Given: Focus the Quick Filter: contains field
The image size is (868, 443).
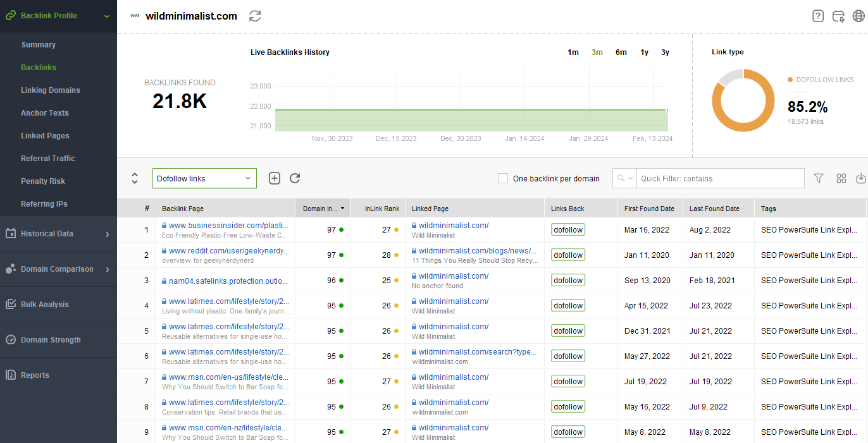Looking at the screenshot, I should click(x=720, y=178).
